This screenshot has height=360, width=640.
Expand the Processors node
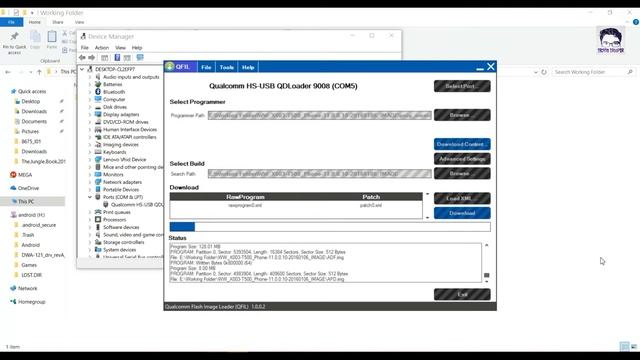90,220
